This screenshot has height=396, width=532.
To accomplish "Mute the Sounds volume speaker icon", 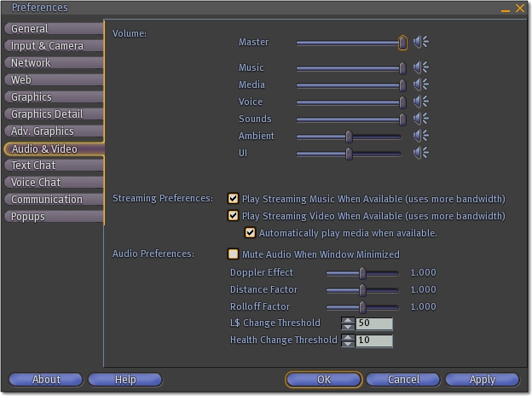I will [x=420, y=119].
